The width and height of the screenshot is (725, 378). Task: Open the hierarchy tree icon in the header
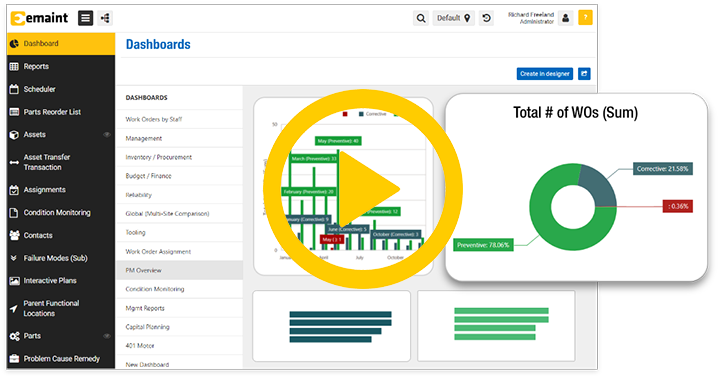tap(105, 18)
